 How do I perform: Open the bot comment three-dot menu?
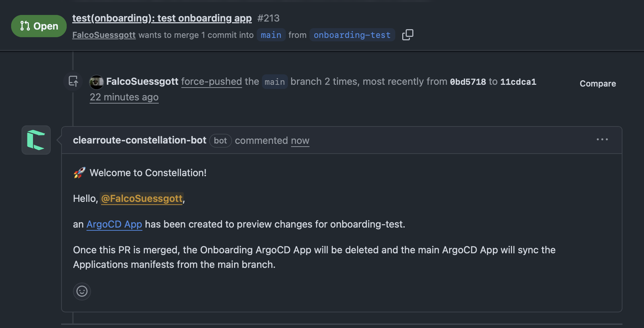pyautogui.click(x=602, y=140)
